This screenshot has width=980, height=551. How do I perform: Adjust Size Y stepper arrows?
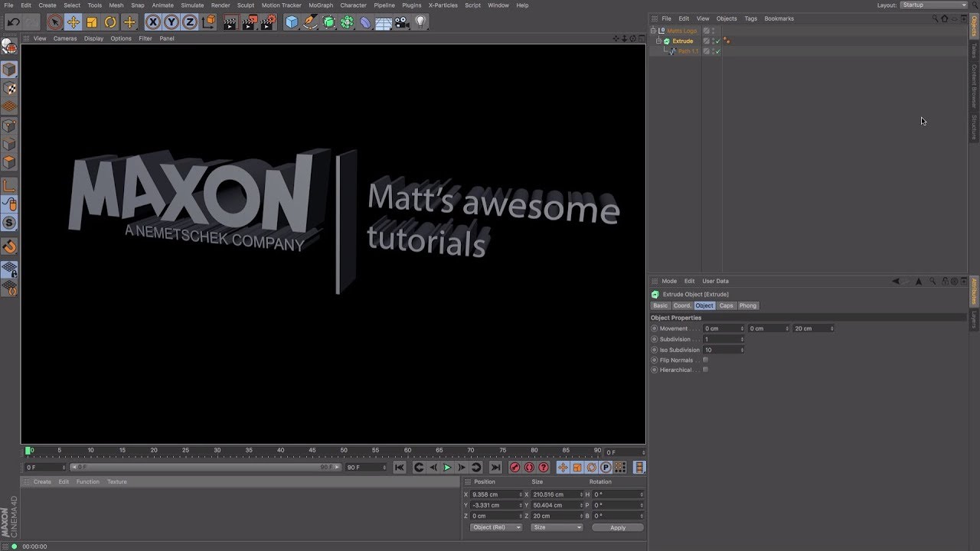[581, 505]
